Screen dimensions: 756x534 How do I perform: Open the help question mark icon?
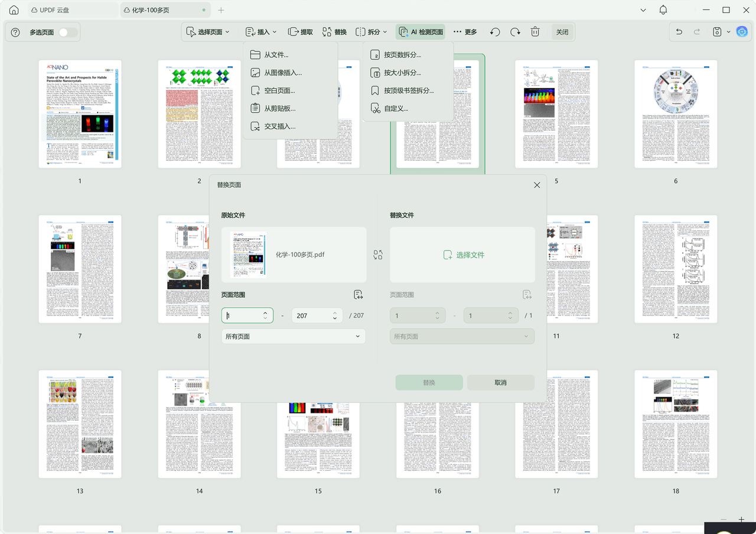[15, 32]
